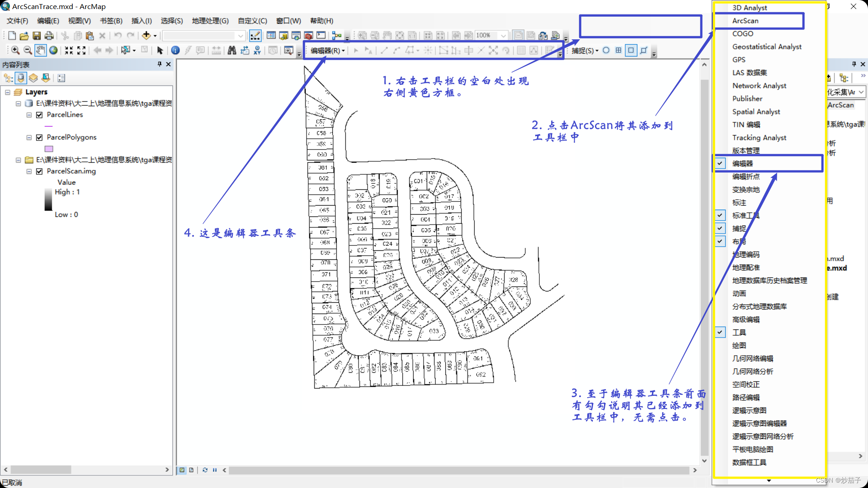Screen dimensions: 868x488
Task: Close the 内容列表 panel
Action: coord(169,64)
